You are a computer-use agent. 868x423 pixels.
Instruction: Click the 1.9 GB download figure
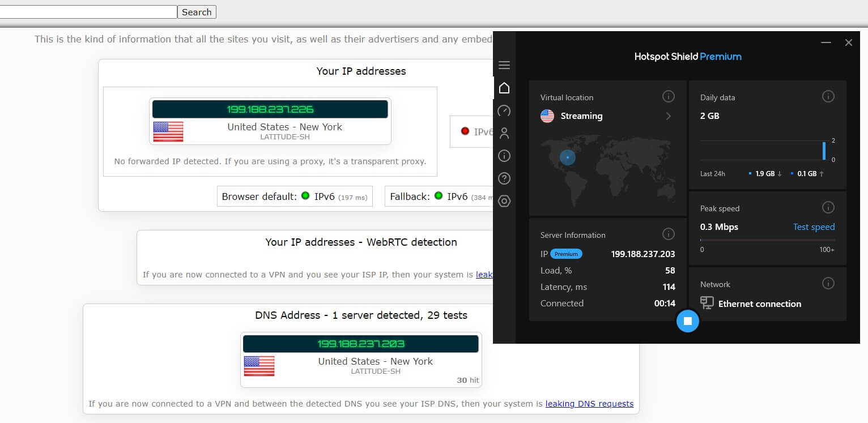point(765,174)
